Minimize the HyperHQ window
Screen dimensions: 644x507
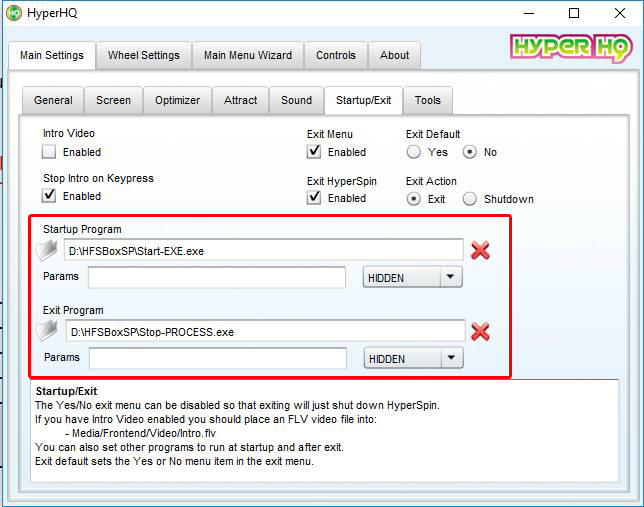(x=529, y=13)
